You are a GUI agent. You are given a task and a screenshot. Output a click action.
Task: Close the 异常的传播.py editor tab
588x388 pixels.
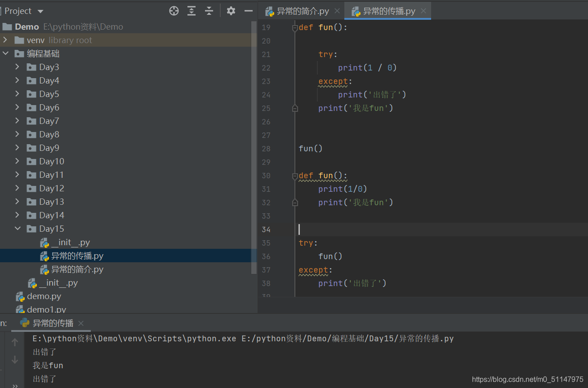[423, 11]
